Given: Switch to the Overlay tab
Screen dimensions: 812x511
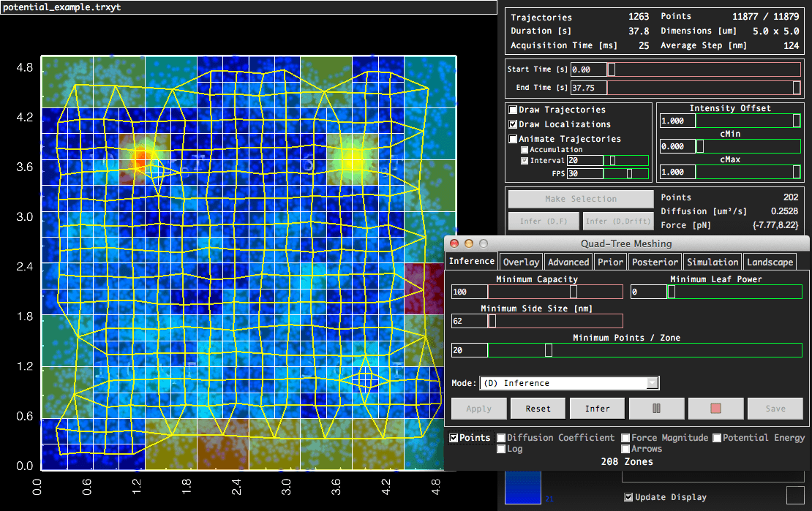Looking at the screenshot, I should click(x=521, y=262).
